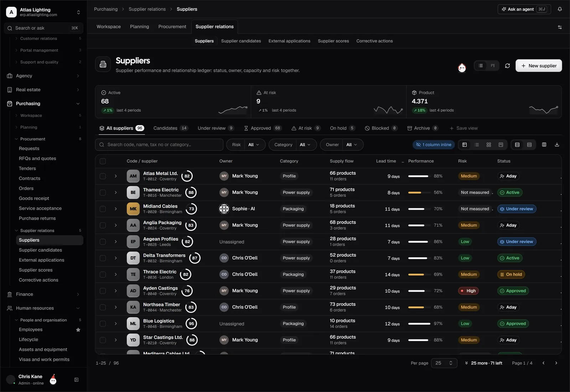Viewport: 570px width, 392px height.
Task: Click the Ask an agent button
Action: 524,9
